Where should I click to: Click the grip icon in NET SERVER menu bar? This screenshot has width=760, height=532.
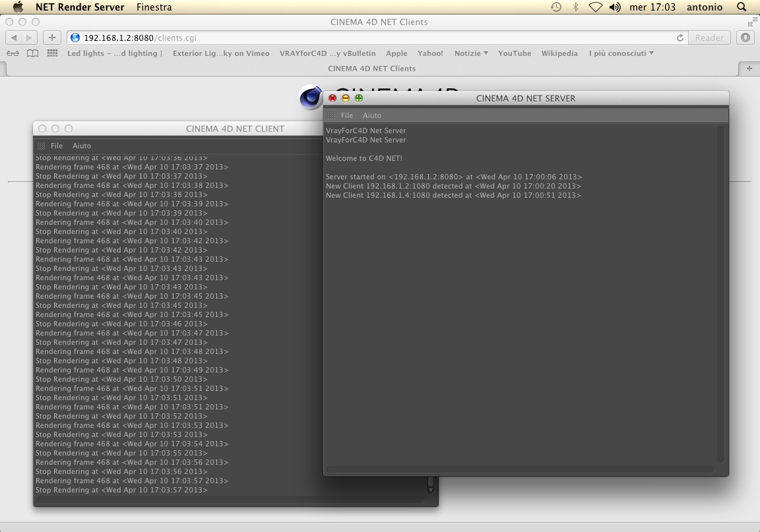click(x=331, y=115)
